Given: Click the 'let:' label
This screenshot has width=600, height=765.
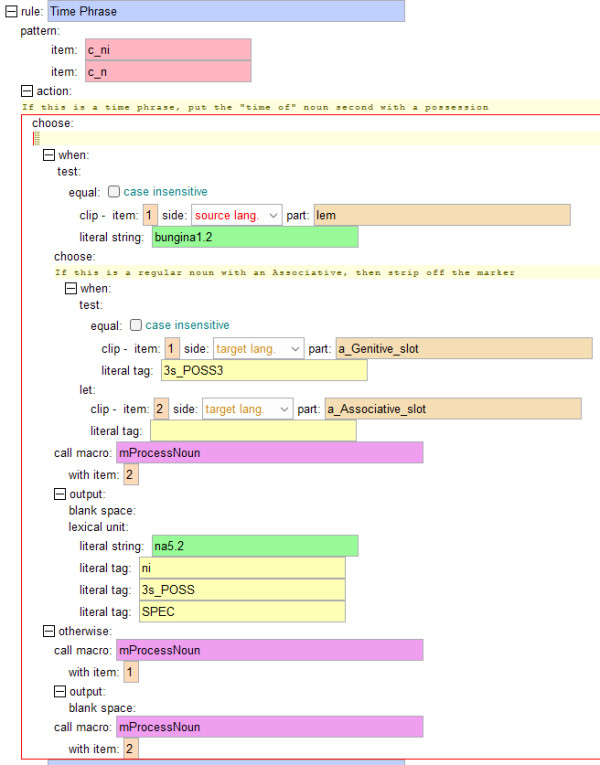Looking at the screenshot, I should click(x=87, y=390).
